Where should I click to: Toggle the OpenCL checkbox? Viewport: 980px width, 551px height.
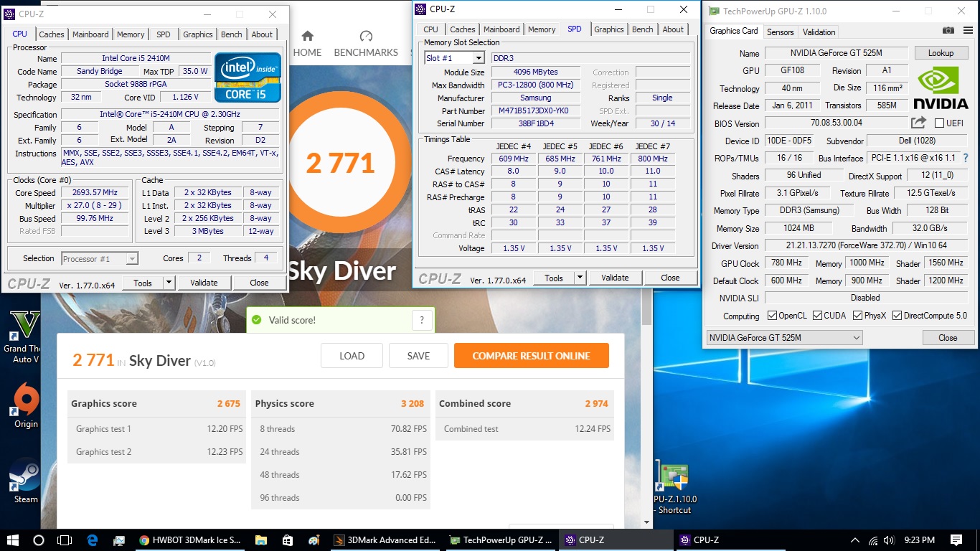point(772,316)
